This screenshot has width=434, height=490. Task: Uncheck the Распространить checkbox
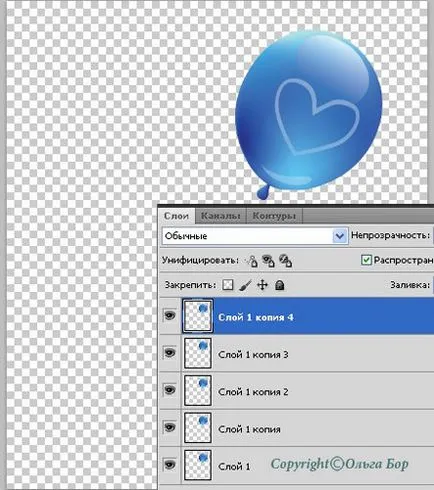pos(366,260)
